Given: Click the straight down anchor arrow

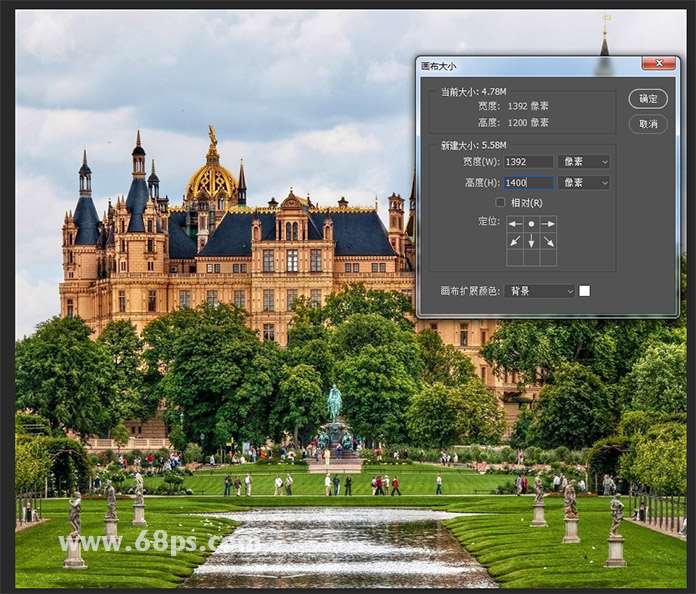Looking at the screenshot, I should [531, 241].
